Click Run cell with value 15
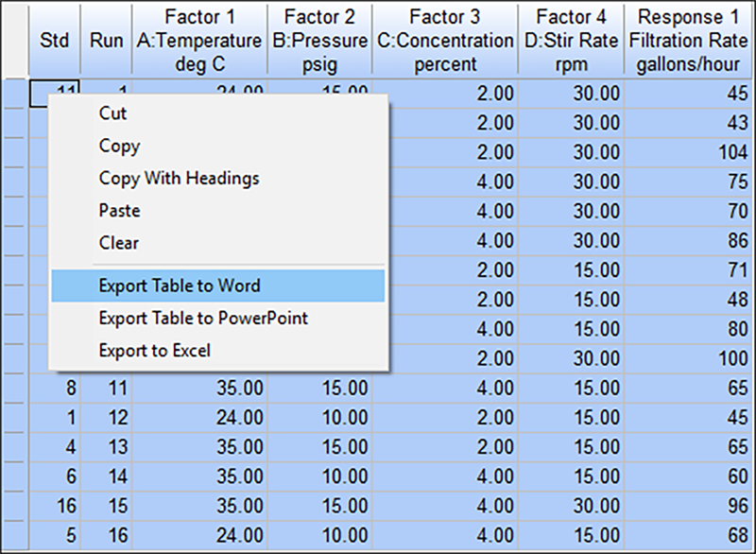The width and height of the screenshot is (756, 554). click(106, 506)
